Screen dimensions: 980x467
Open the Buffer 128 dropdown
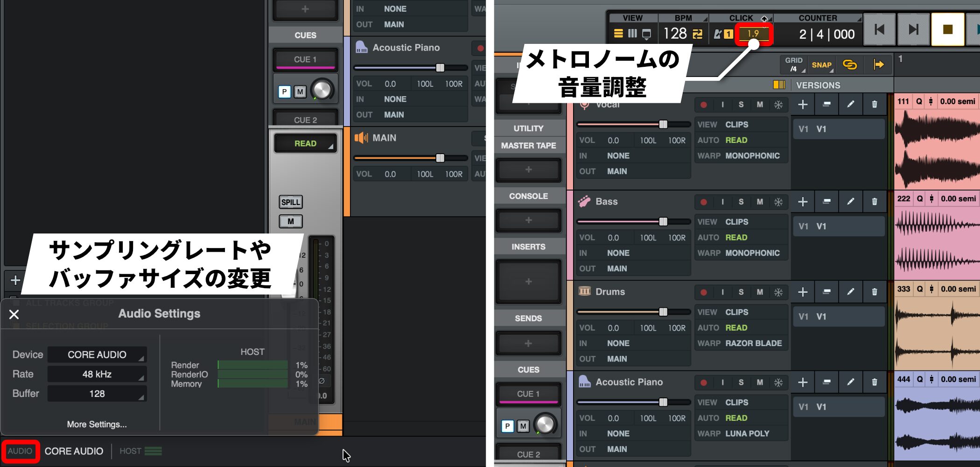pos(97,394)
